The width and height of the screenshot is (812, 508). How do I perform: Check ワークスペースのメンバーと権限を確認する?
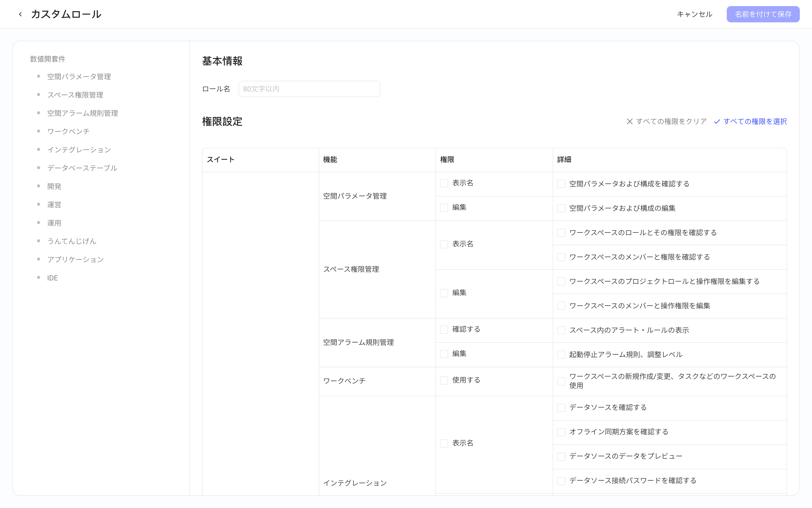tap(561, 257)
